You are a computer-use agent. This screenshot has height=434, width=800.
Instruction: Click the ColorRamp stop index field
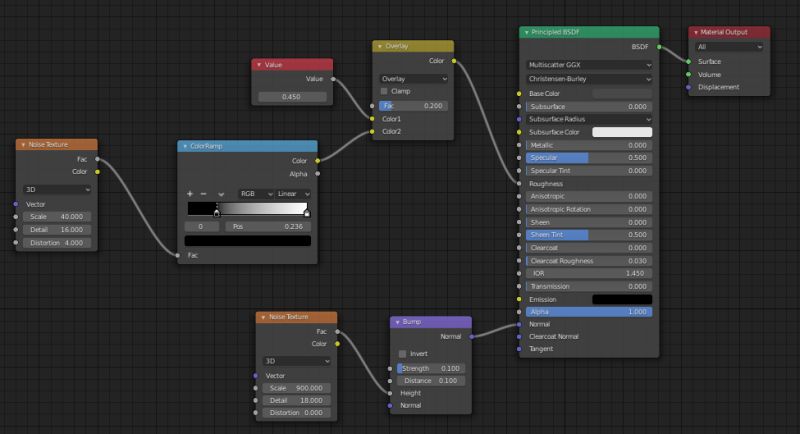(201, 226)
